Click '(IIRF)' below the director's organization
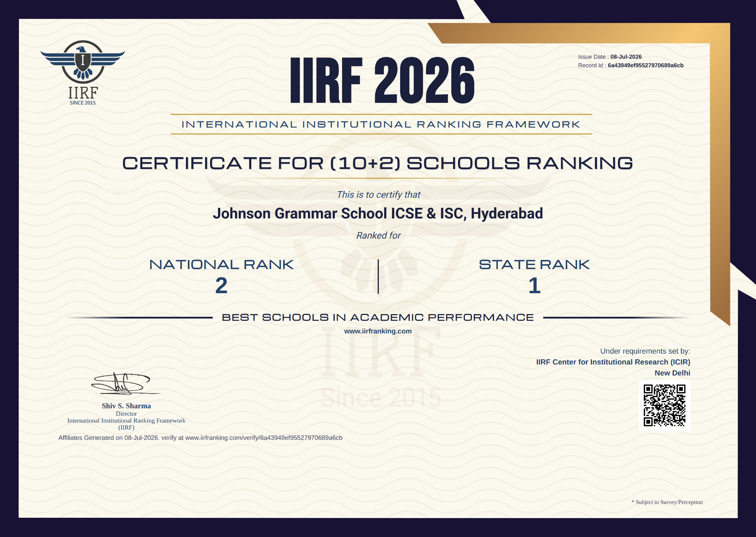The image size is (756, 537). pyautogui.click(x=126, y=428)
